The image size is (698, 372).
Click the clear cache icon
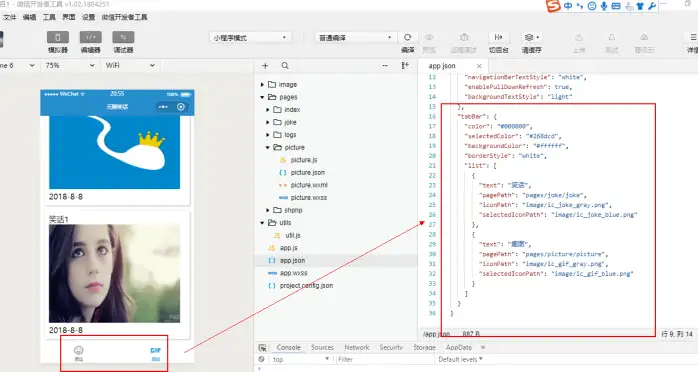point(531,37)
